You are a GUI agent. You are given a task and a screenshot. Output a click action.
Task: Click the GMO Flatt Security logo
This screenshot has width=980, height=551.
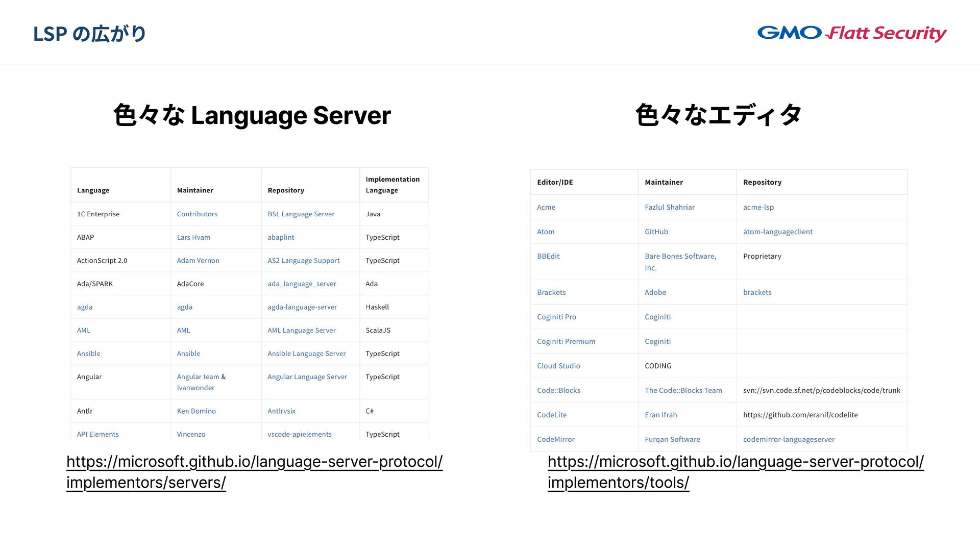(x=851, y=33)
